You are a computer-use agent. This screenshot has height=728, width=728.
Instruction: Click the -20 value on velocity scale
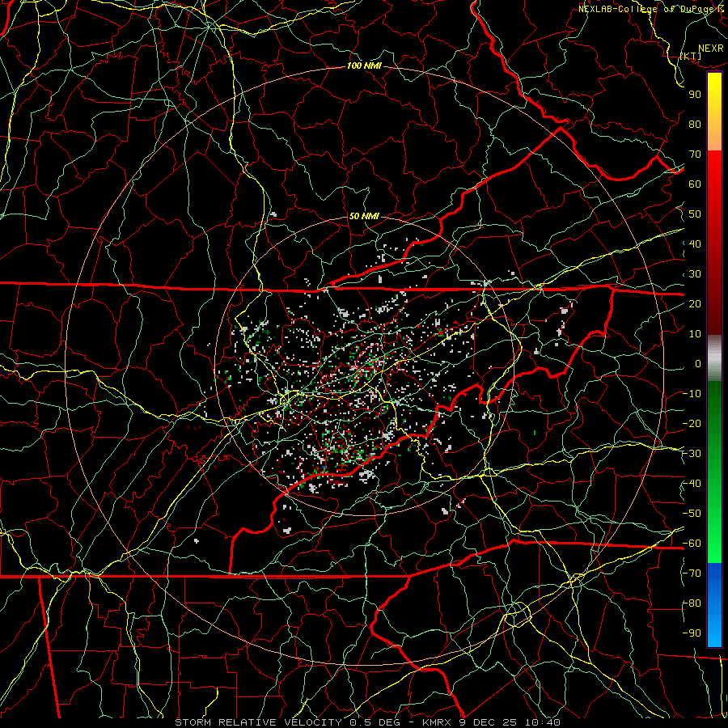692,424
